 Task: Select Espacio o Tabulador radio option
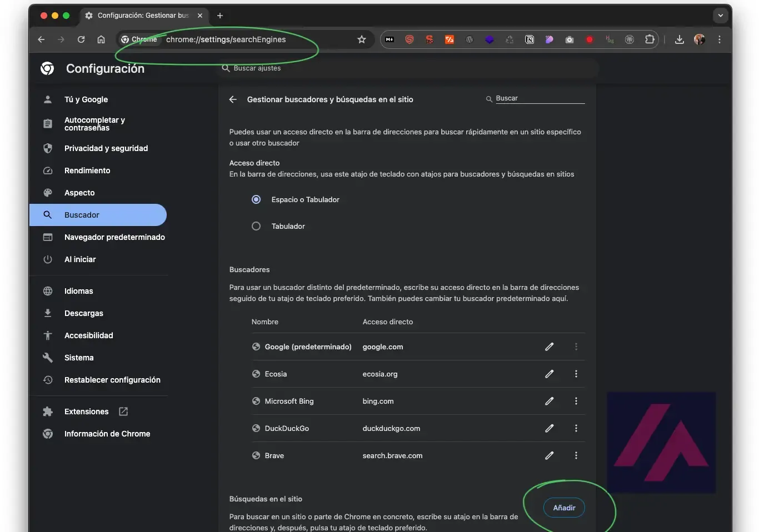pos(256,199)
